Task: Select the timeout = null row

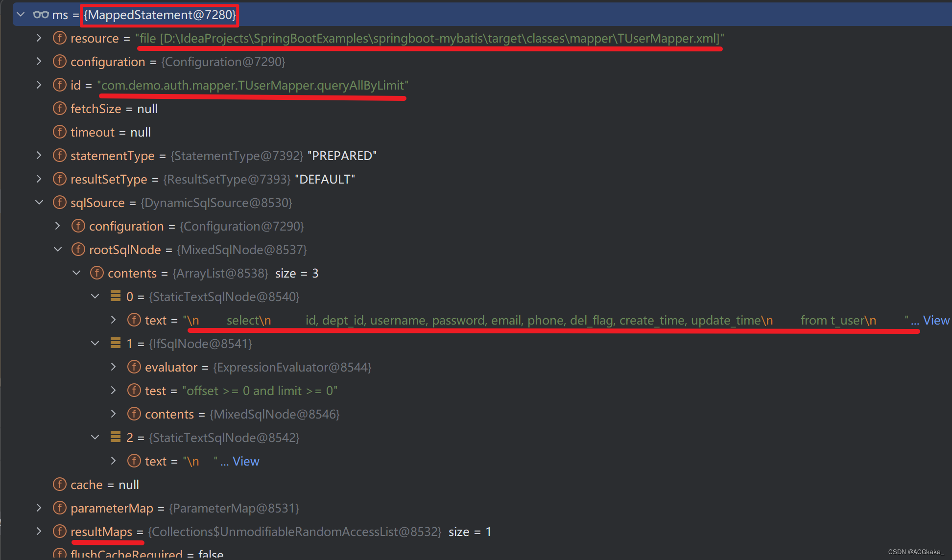Action: click(110, 132)
